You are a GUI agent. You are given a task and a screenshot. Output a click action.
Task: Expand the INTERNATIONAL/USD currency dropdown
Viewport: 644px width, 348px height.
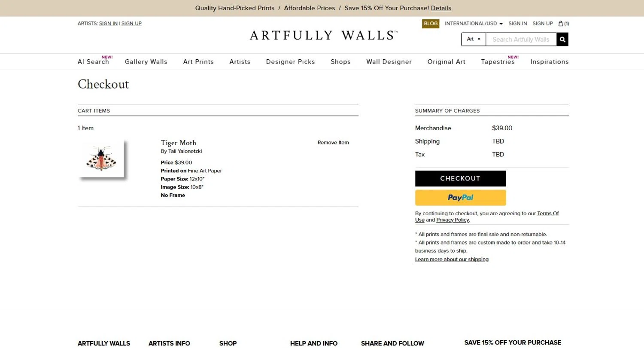click(474, 24)
